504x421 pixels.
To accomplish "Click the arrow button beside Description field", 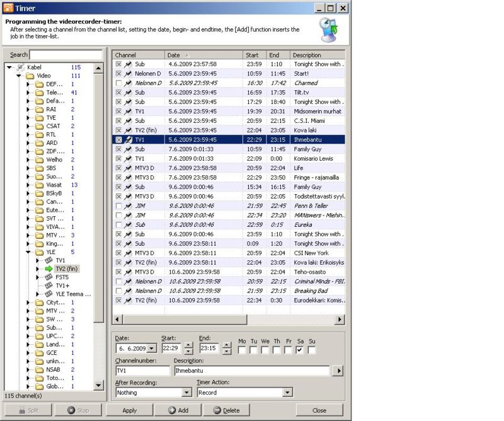I will (x=338, y=371).
